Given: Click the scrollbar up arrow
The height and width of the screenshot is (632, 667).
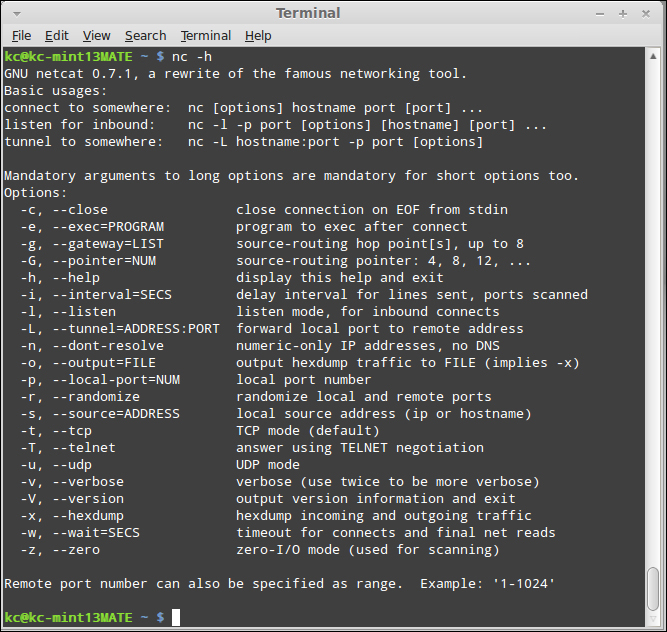Looking at the screenshot, I should click(653, 56).
